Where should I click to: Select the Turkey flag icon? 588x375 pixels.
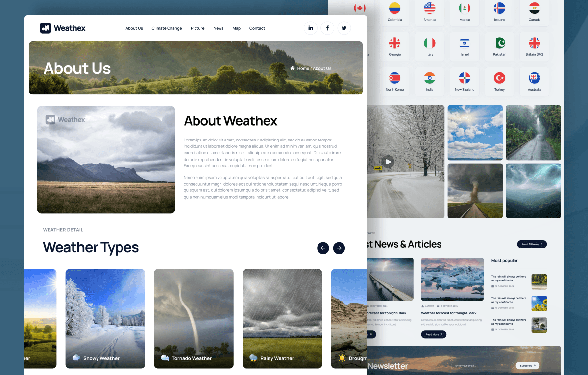(499, 78)
